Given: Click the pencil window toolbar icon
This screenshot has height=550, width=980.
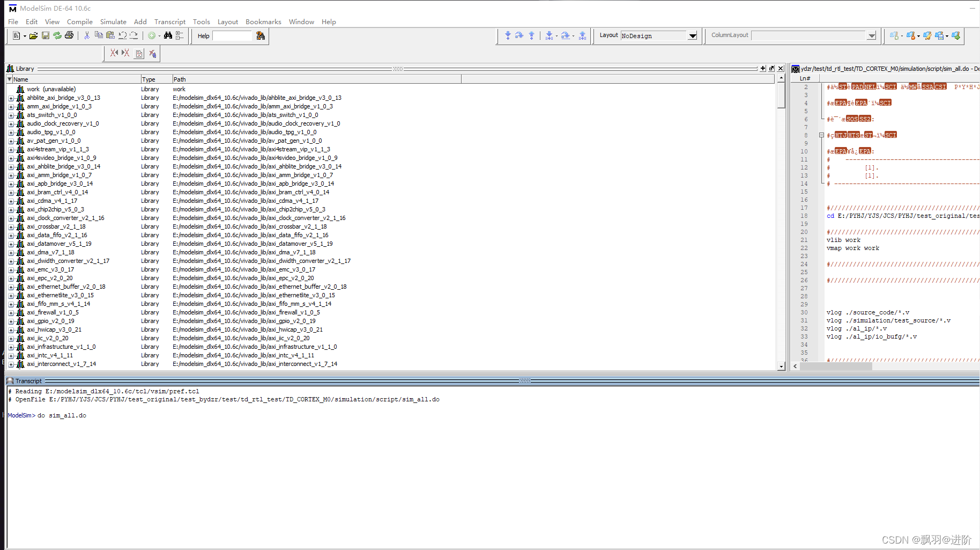Looking at the screenshot, I should (927, 35).
